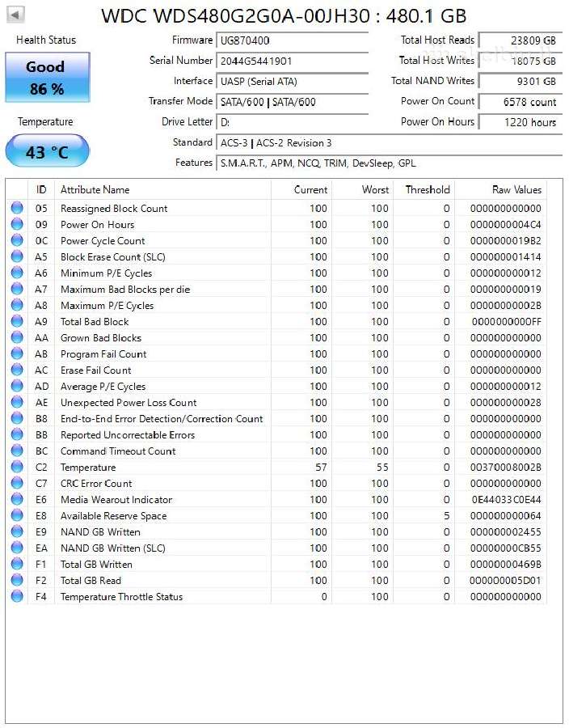Select status icon for Grown Bad Blocks
Screen dimensions: 569x728
point(17,337)
